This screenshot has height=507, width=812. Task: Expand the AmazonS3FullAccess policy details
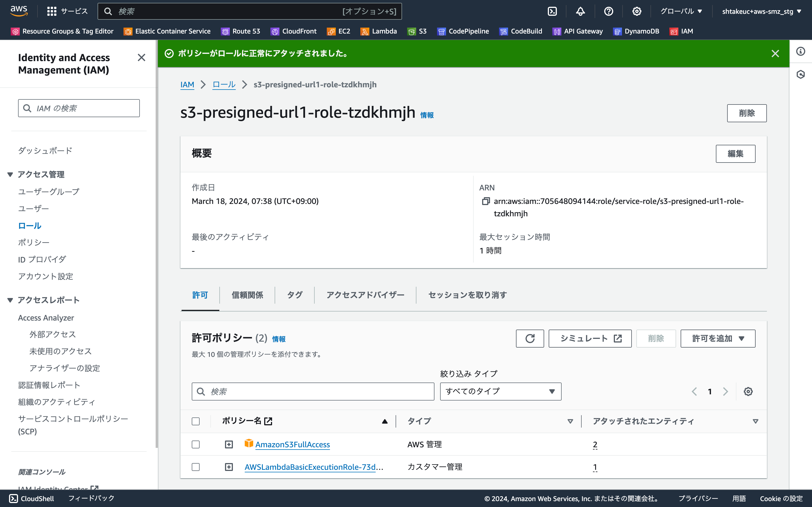(x=229, y=444)
